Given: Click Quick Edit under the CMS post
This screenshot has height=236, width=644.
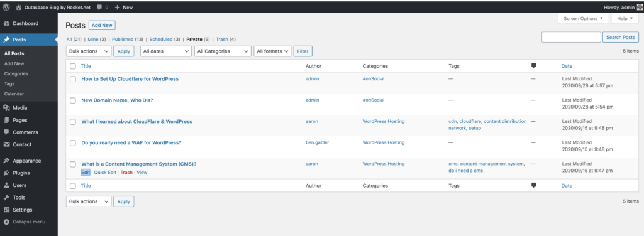Looking at the screenshot, I should click(105, 173).
